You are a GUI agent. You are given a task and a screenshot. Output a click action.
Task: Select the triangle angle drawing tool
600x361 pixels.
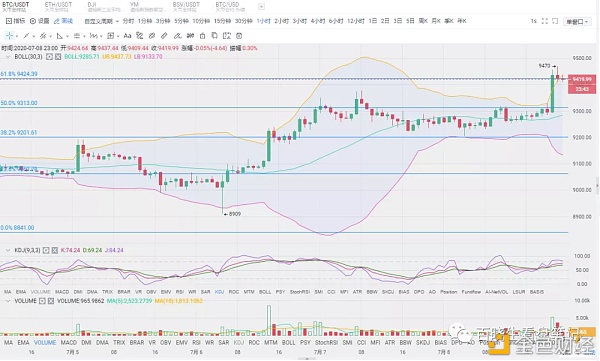(59, 36)
